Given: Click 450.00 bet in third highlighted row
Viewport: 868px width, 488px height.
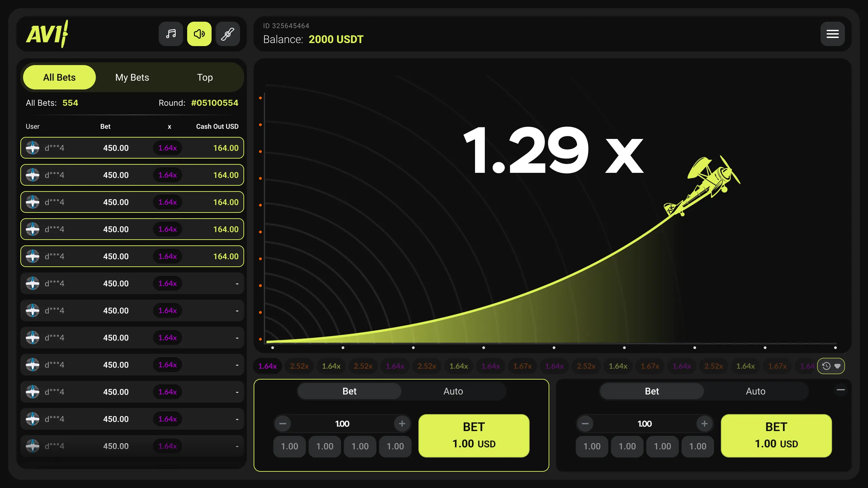Looking at the screenshot, I should tap(116, 202).
